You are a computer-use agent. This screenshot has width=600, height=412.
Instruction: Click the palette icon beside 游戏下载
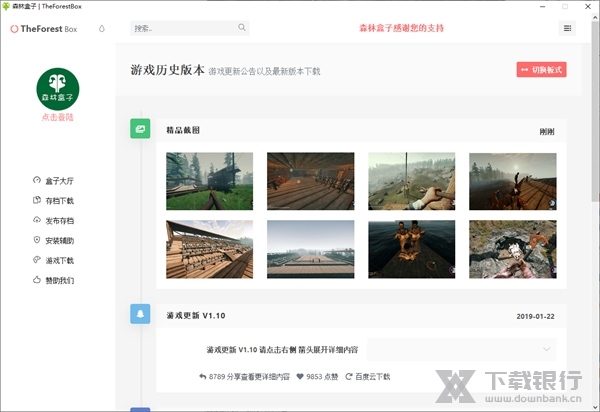(x=37, y=260)
